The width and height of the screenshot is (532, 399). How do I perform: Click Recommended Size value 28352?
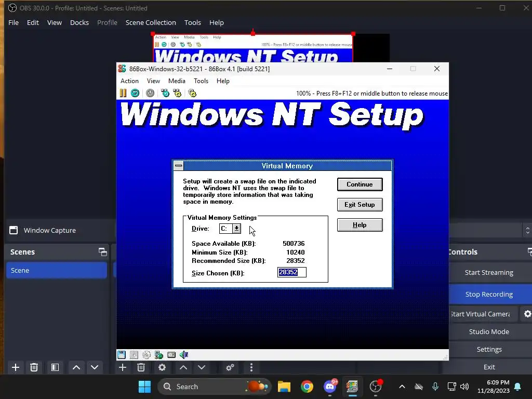click(295, 261)
